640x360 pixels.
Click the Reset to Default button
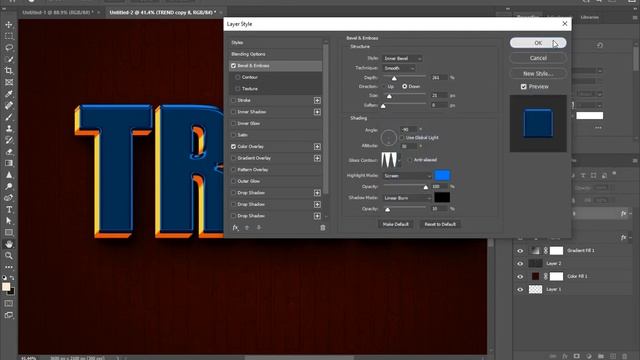coord(440,224)
